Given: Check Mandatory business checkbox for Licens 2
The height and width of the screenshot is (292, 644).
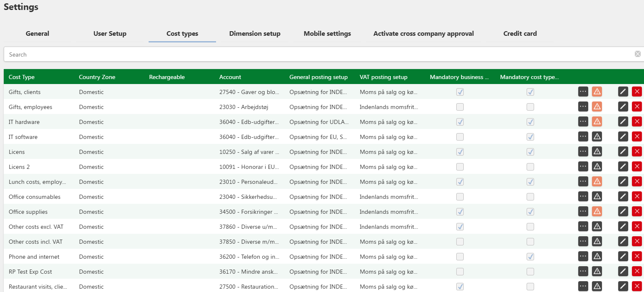Looking at the screenshot, I should point(460,167).
